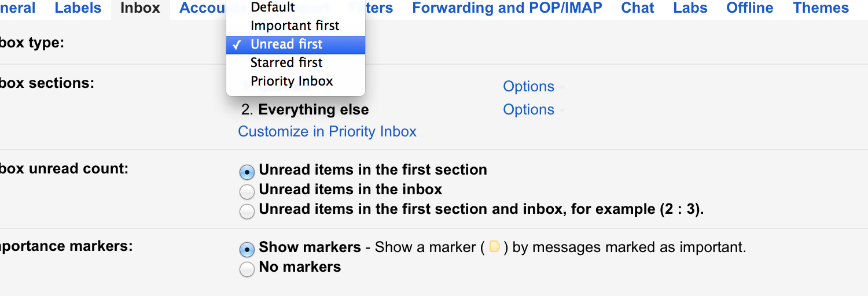The width and height of the screenshot is (868, 296).
Task: Open the Labs tab
Action: tap(690, 8)
